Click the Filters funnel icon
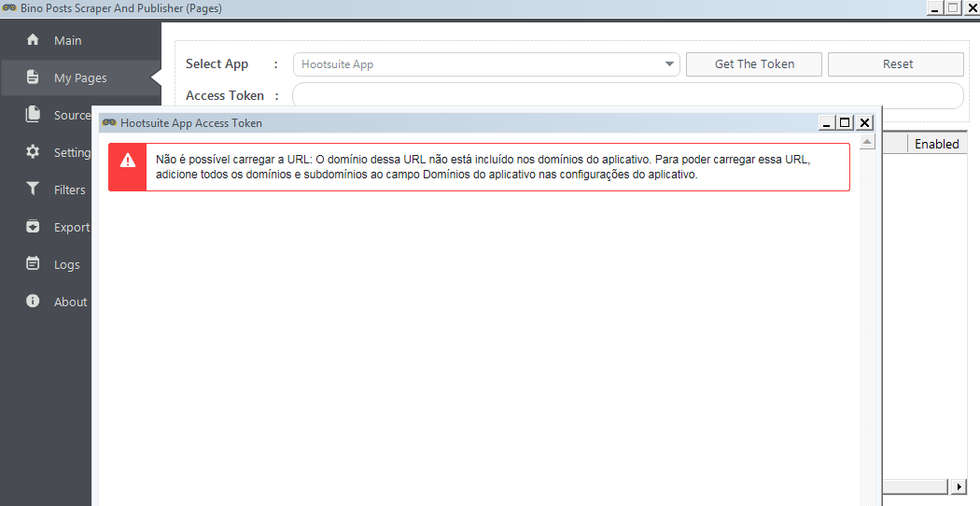 33,189
